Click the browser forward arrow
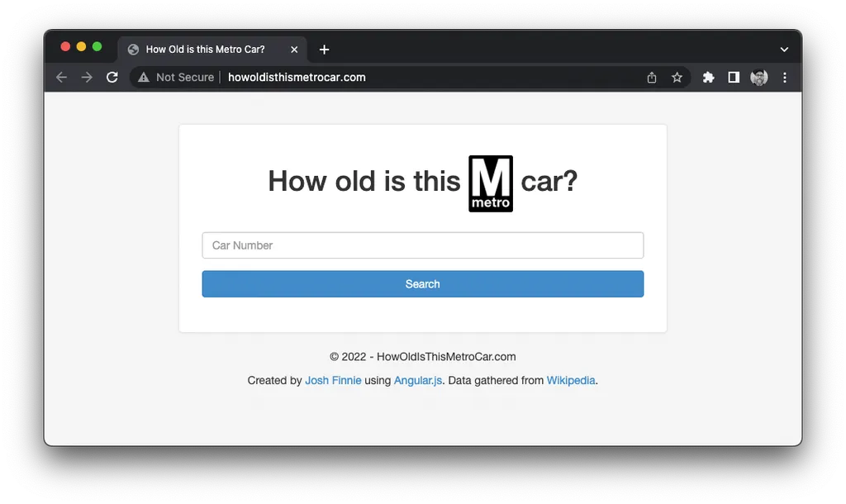 (x=87, y=77)
